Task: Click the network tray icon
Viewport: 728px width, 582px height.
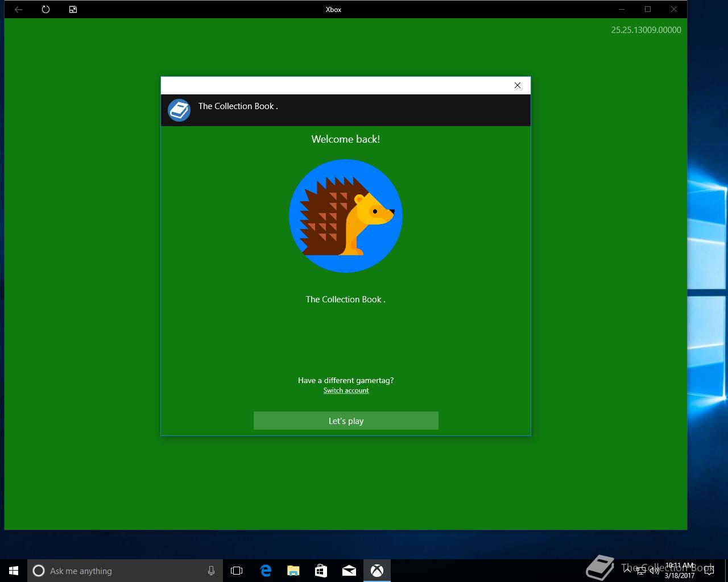Action: pos(641,571)
